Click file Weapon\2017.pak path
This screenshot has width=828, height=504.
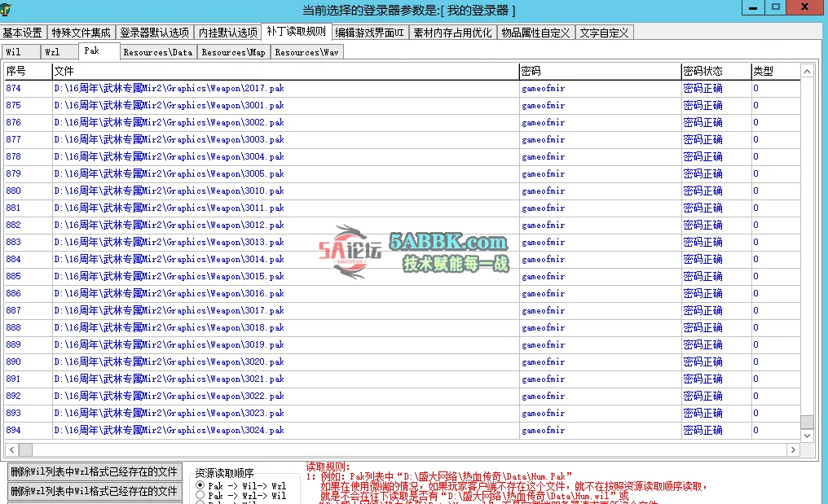point(169,88)
